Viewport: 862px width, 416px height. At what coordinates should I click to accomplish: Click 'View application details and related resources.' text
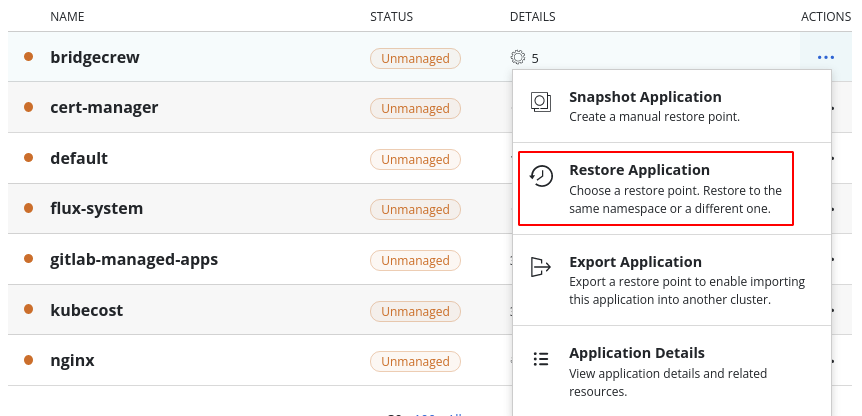pos(667,382)
